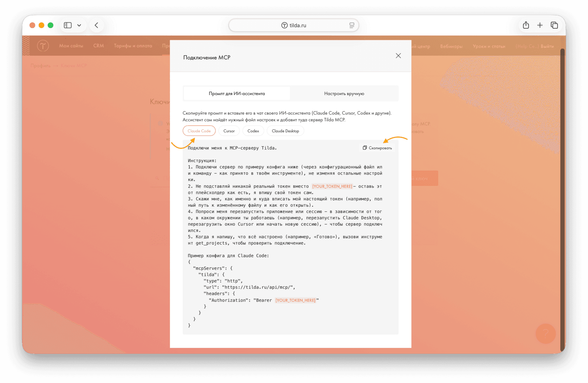Open Профиль breadcrumb link
Viewport: 588px width, 383px height.
[x=40, y=65]
